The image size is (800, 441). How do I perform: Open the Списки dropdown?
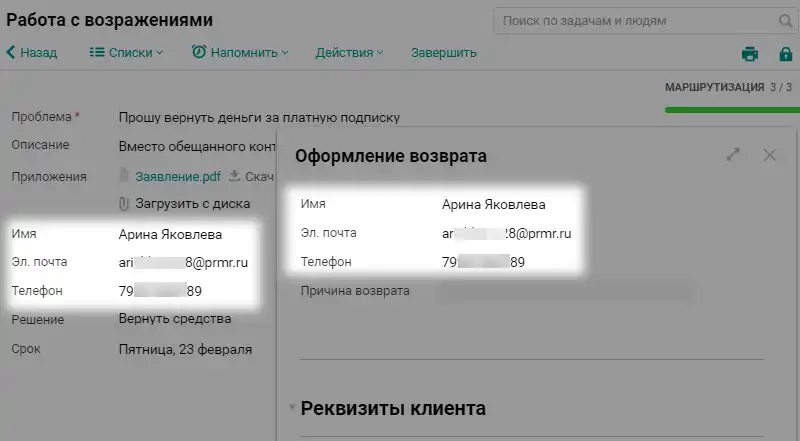(127, 53)
